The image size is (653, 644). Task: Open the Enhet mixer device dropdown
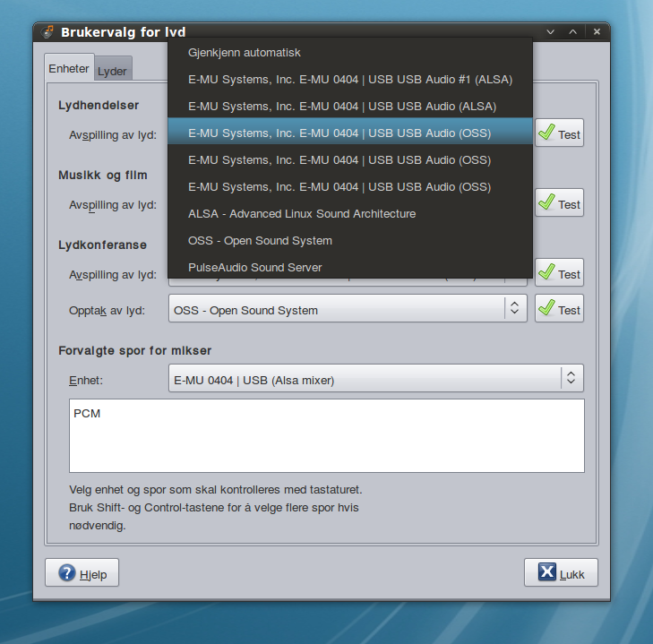[375, 379]
